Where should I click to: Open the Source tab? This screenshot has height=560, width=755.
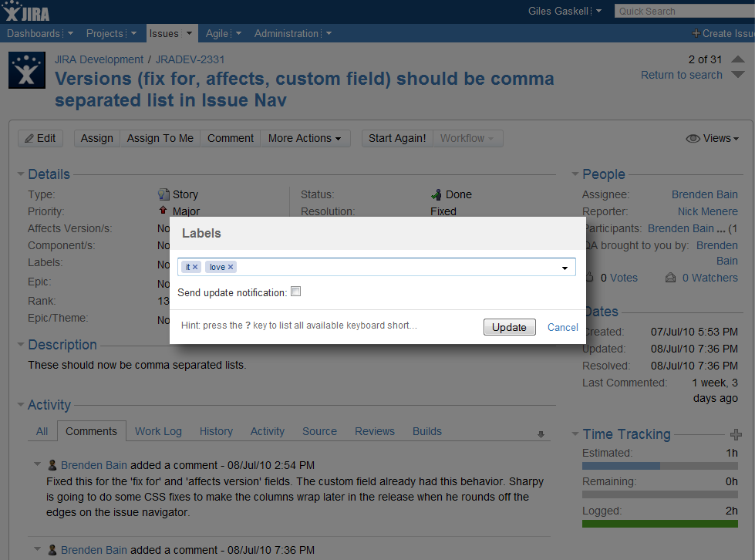click(x=319, y=431)
